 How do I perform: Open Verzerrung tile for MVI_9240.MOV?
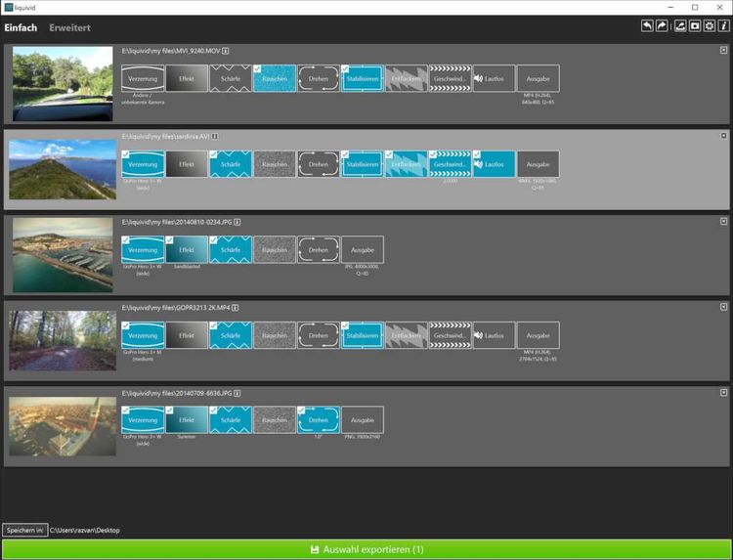143,78
